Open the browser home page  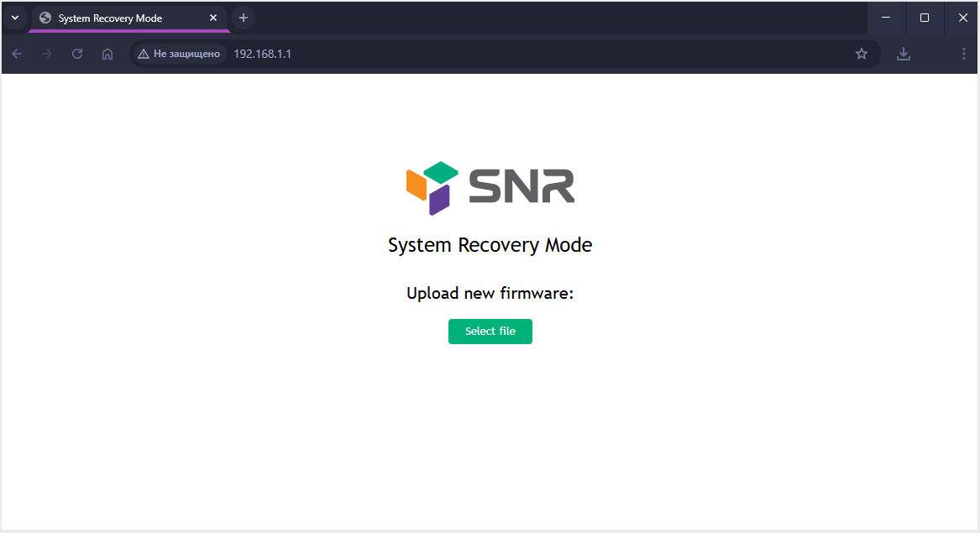107,54
